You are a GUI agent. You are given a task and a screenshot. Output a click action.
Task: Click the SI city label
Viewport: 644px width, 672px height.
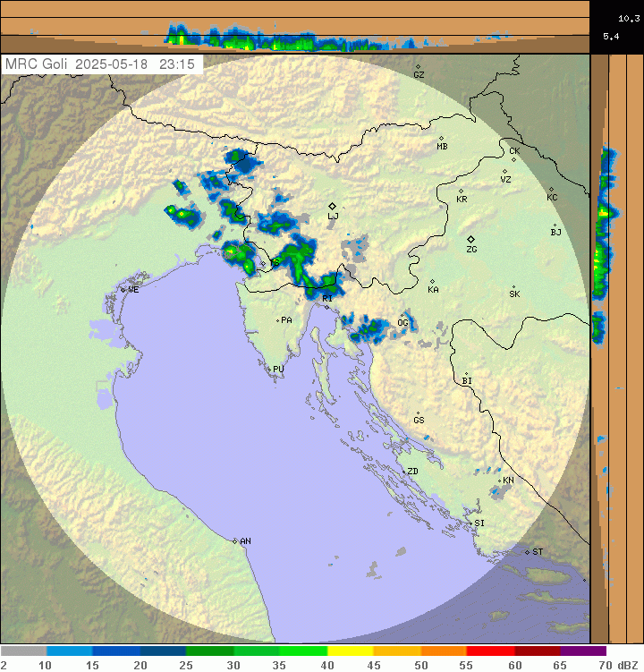point(479,523)
